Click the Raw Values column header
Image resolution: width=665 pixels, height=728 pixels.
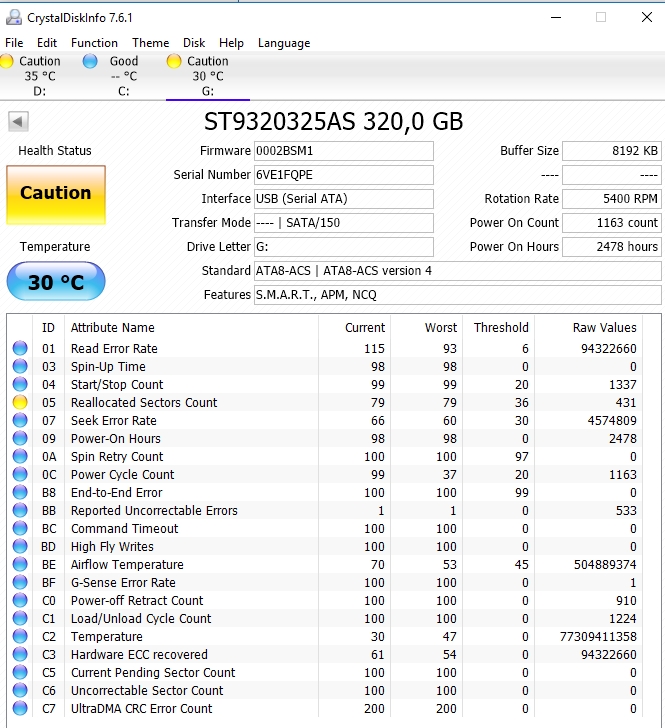[604, 327]
